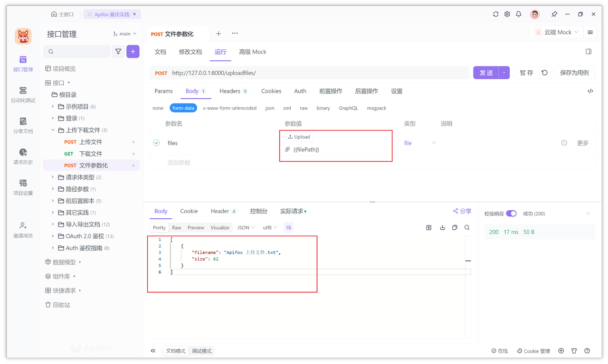This screenshot has height=364, width=608.
Task: Select GraphQL body type
Action: click(348, 108)
